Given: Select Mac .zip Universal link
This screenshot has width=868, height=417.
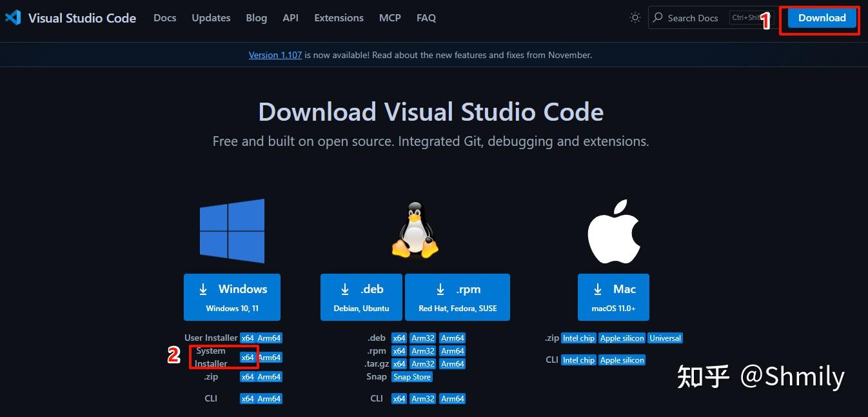Looking at the screenshot, I should pyautogui.click(x=666, y=338).
